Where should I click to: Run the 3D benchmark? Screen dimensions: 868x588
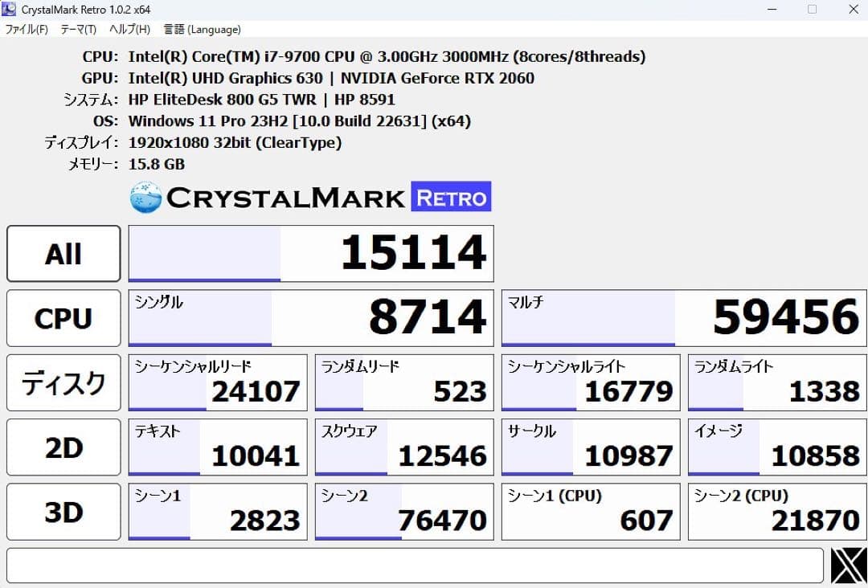[x=63, y=512]
